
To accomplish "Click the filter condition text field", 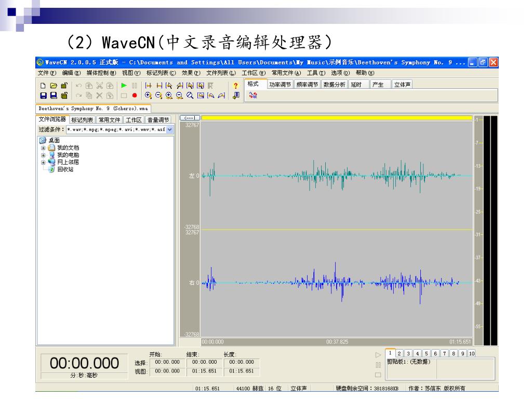I will 116,129.
